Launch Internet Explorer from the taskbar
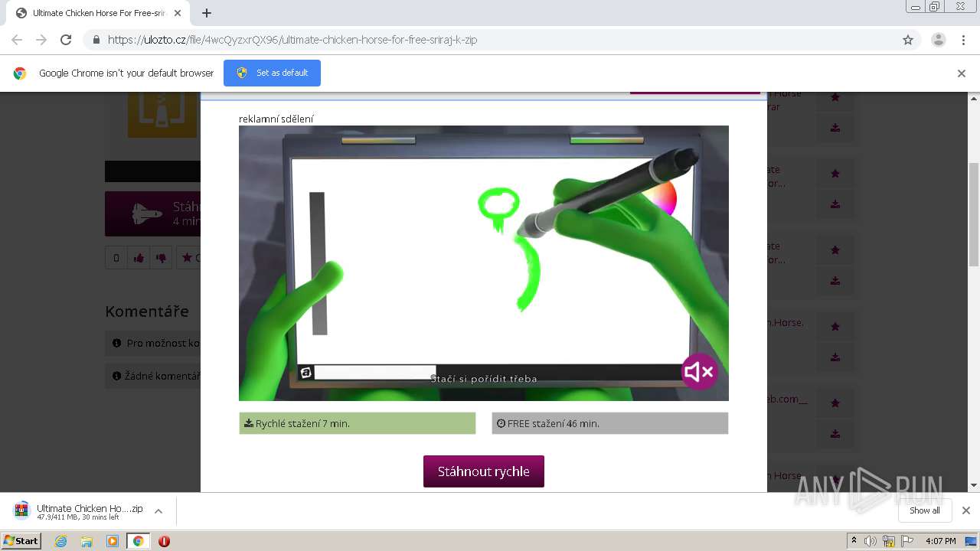The width and height of the screenshot is (980, 551). click(x=61, y=541)
